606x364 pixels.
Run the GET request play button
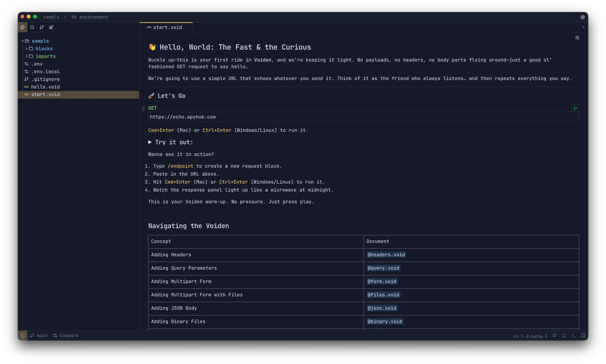(x=575, y=108)
